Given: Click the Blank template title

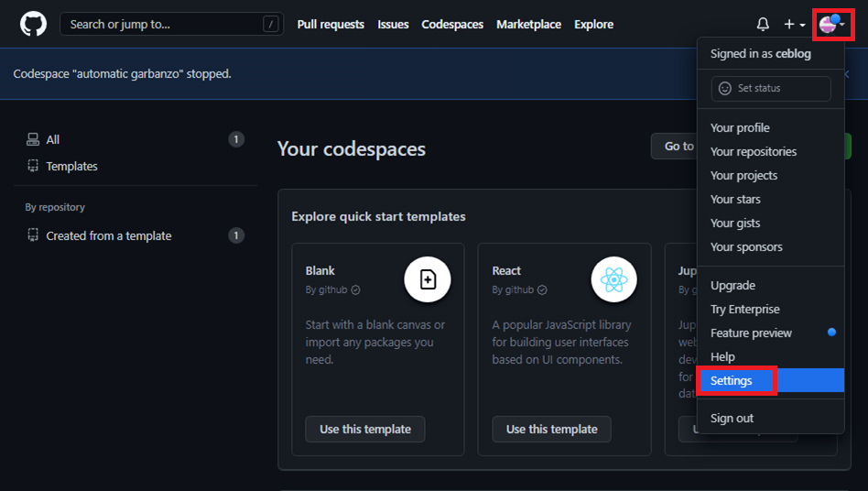Looking at the screenshot, I should 320,270.
